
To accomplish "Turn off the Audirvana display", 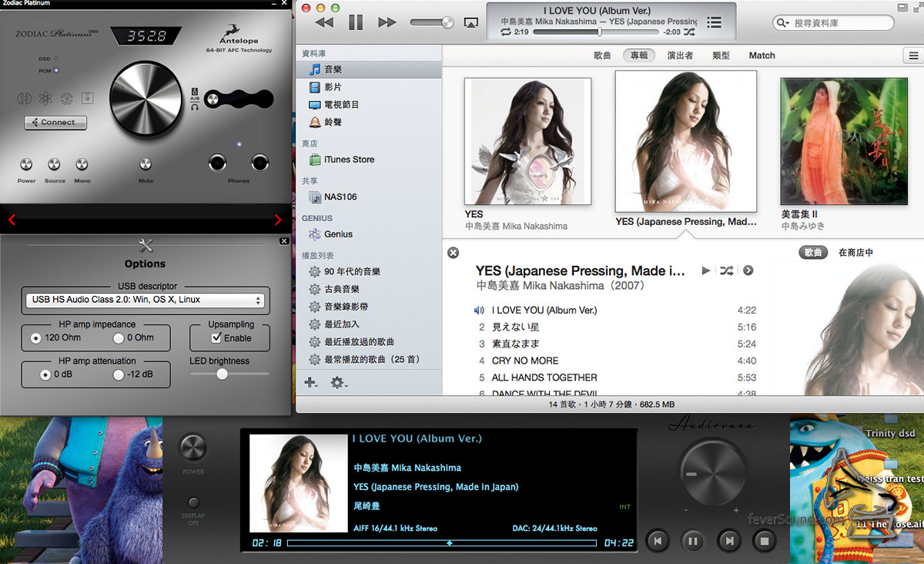I will click(193, 503).
